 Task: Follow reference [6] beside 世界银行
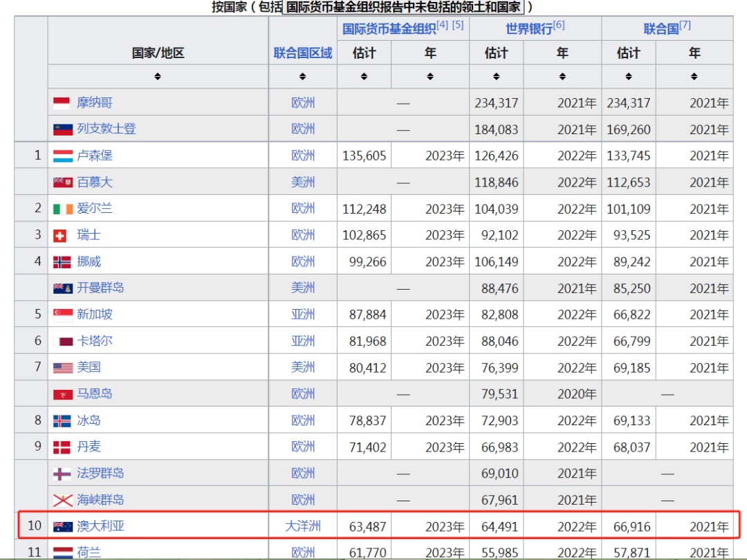(559, 25)
